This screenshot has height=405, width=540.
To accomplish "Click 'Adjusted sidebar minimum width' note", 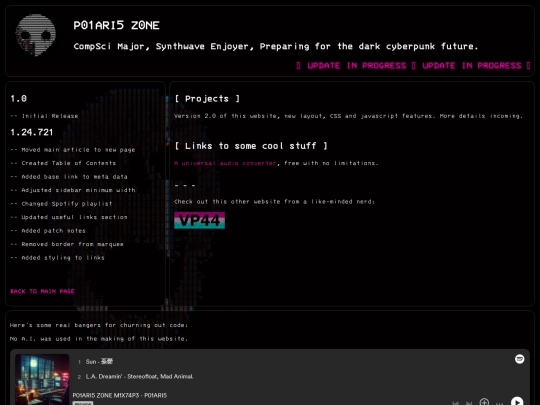I will [x=73, y=190].
